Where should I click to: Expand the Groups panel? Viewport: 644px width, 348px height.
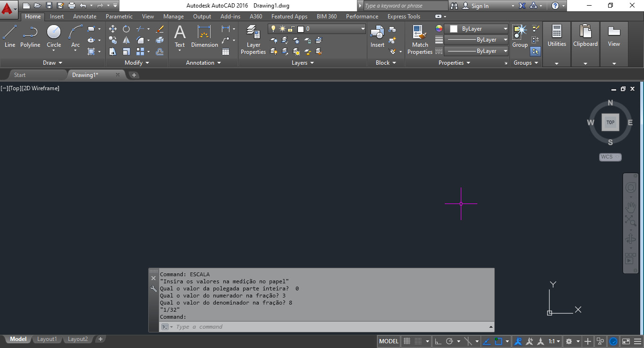point(526,63)
